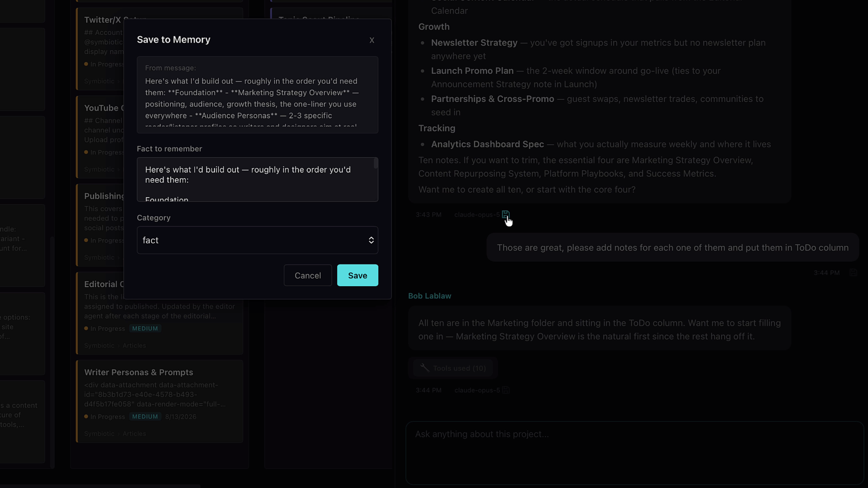868x488 pixels.
Task: Click MEDIUM tag on Writer Personas card
Action: [145, 417]
